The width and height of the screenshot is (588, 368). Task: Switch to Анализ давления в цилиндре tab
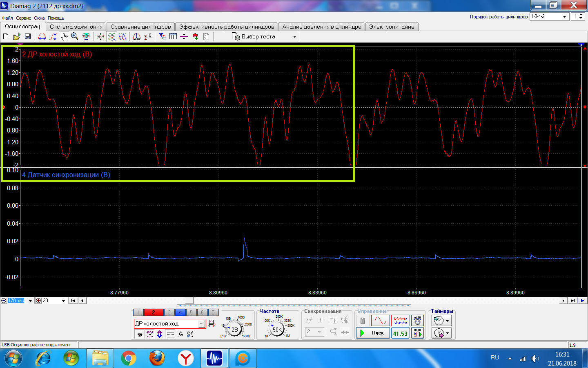pyautogui.click(x=322, y=27)
